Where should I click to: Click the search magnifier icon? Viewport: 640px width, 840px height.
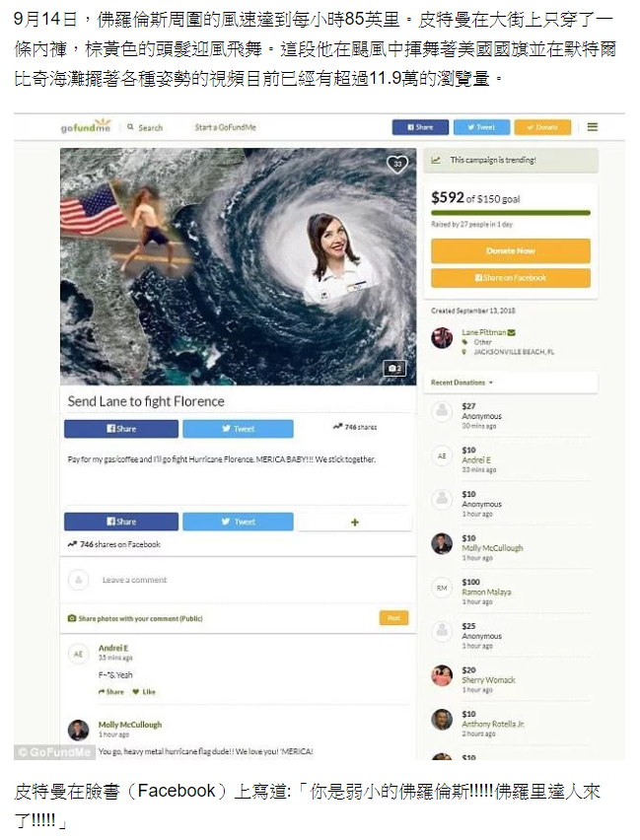(x=130, y=127)
